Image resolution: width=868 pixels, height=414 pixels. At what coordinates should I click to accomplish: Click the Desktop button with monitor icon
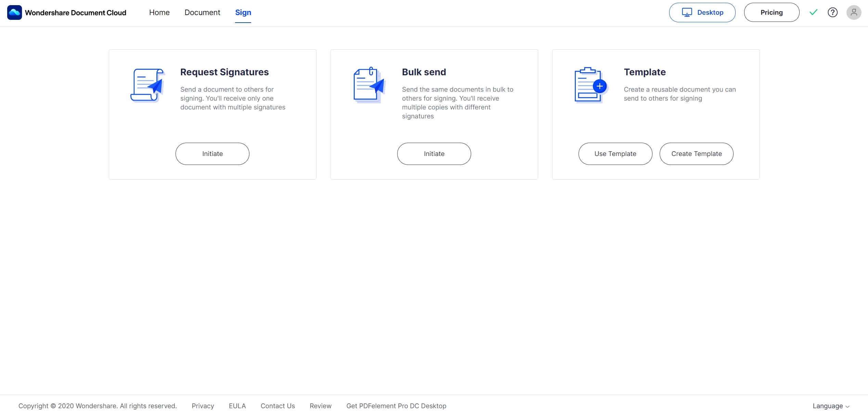[702, 13]
